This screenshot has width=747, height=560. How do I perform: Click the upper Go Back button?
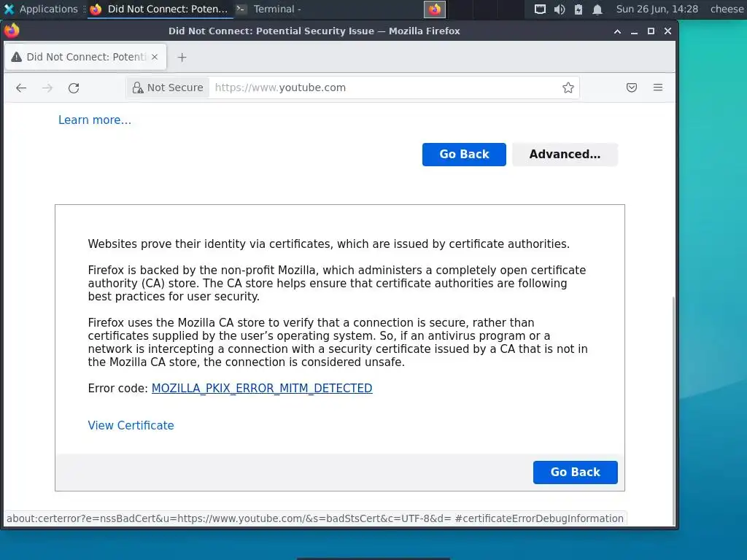pos(464,155)
